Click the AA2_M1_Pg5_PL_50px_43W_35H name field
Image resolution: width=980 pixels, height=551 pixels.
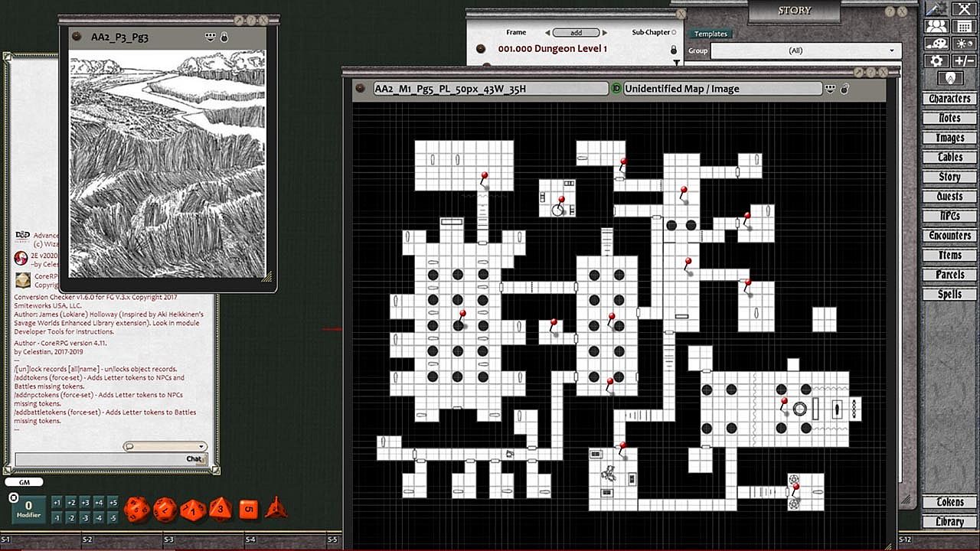pyautogui.click(x=491, y=89)
